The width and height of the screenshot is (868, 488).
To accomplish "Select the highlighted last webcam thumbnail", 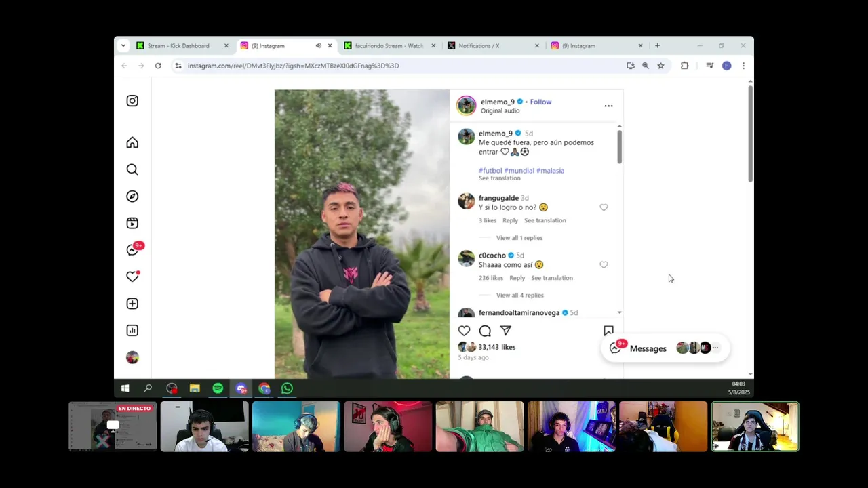I will pyautogui.click(x=755, y=426).
